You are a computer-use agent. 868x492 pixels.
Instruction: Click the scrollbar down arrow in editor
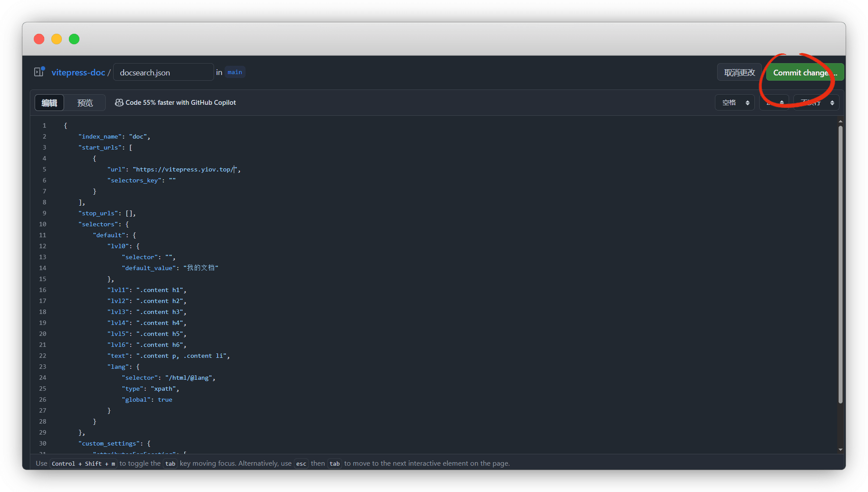pyautogui.click(x=840, y=449)
